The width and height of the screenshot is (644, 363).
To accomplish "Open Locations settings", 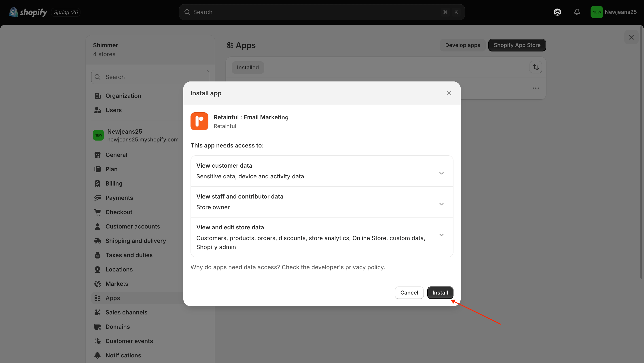I will pos(119,269).
